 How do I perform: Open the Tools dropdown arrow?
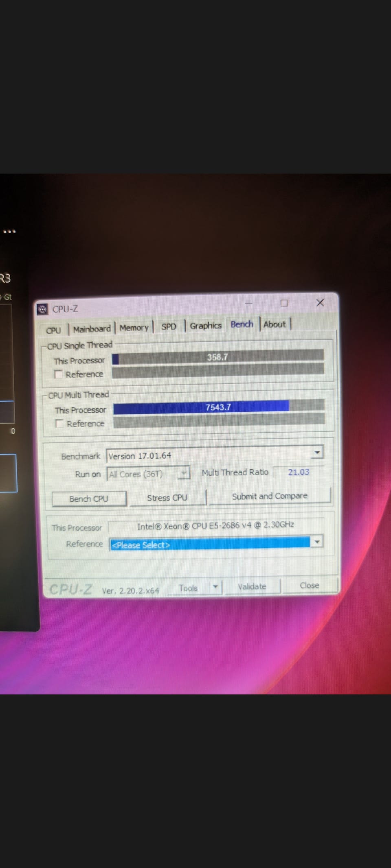(x=215, y=587)
